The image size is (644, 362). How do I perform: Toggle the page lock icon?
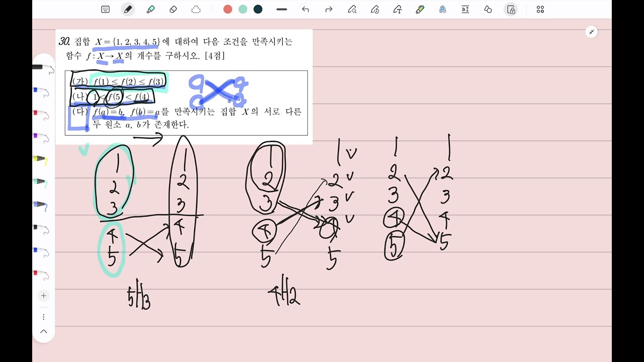tap(511, 9)
